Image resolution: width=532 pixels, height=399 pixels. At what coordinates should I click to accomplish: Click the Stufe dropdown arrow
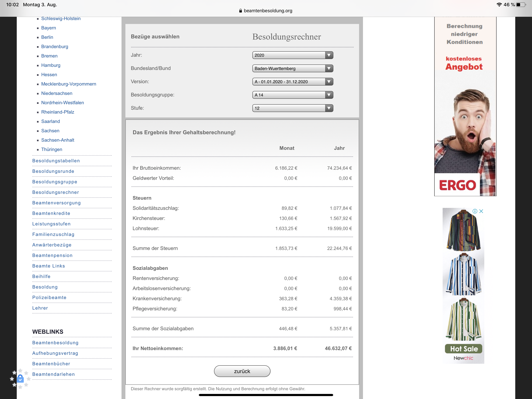pyautogui.click(x=329, y=108)
